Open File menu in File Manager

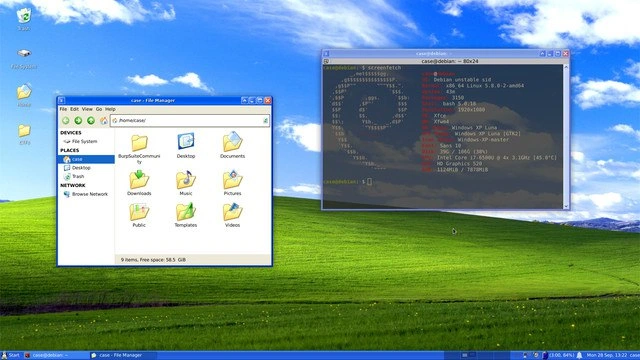pos(63,109)
